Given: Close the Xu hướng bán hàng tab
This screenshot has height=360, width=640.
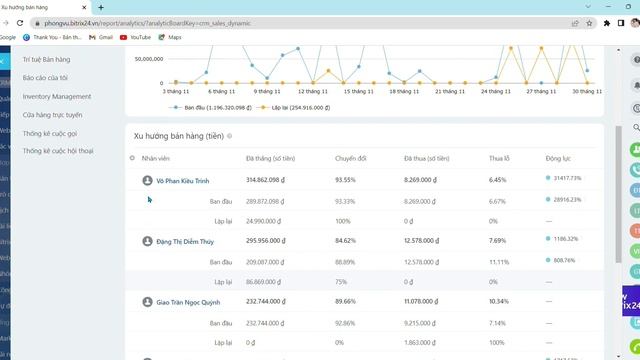Looking at the screenshot, I should pos(84,7).
